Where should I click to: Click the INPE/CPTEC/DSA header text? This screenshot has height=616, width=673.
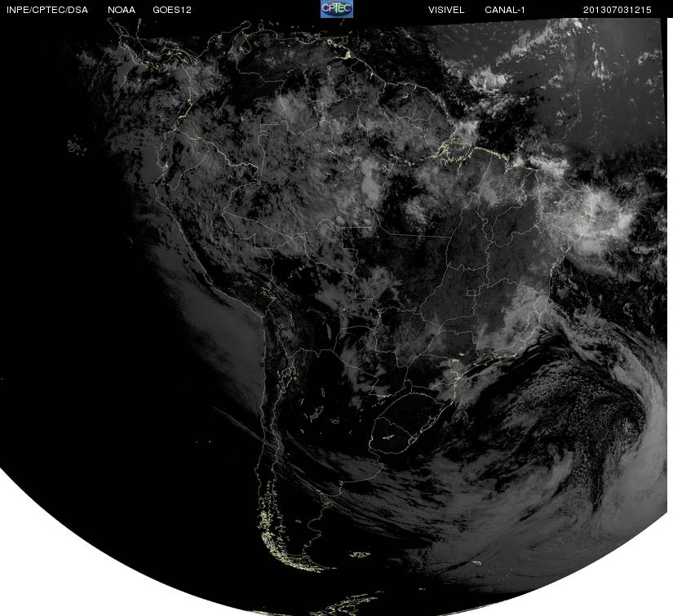coord(47,10)
